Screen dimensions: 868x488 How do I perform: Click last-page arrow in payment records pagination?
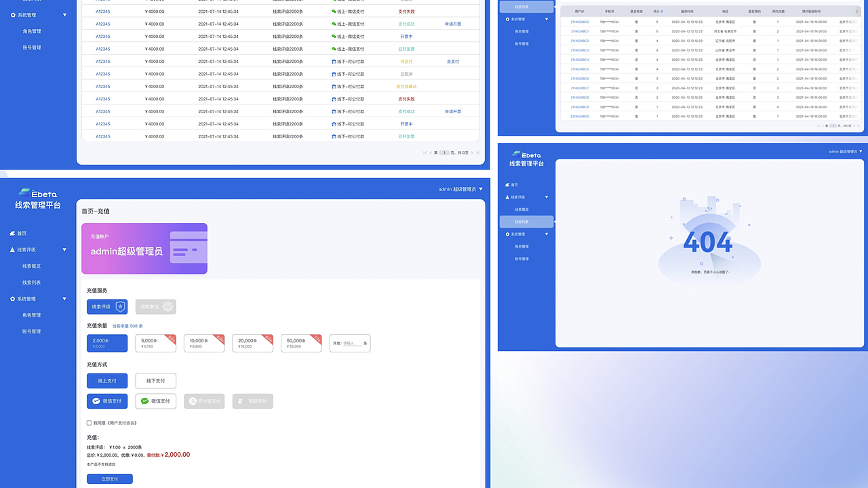pos(479,152)
